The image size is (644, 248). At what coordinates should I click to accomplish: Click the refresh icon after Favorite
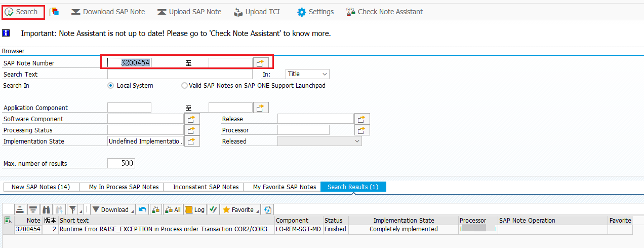tap(268, 209)
